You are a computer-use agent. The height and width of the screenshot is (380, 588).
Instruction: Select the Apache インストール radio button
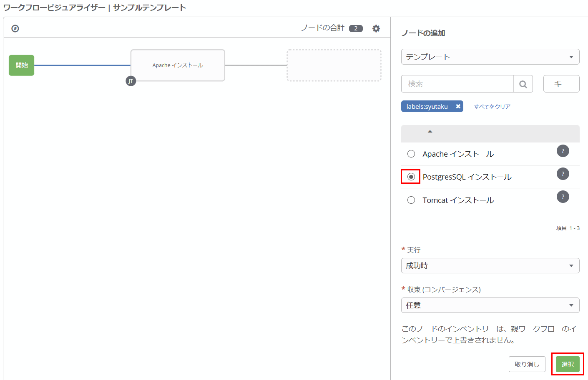411,154
